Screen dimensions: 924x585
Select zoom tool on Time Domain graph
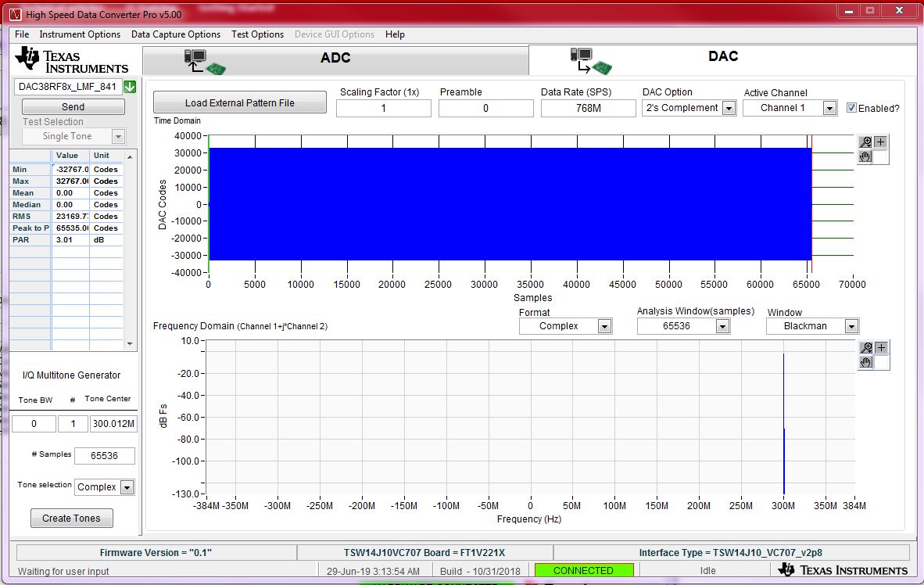pos(865,142)
